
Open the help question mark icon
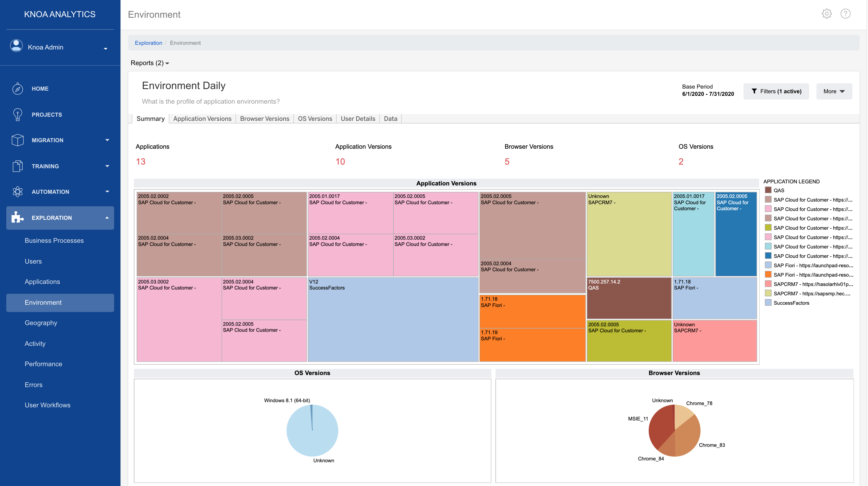[x=845, y=14]
